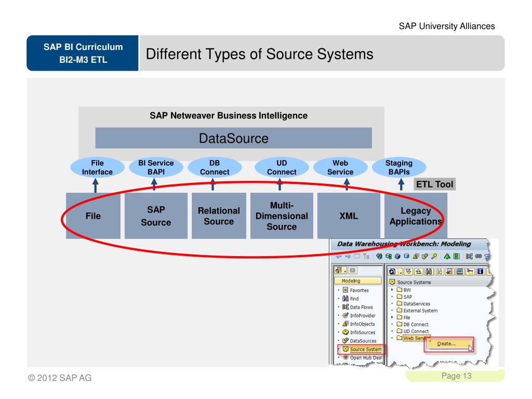Click the BI Service BAPI oval
Viewport: 532px width, 399px height.
click(156, 167)
